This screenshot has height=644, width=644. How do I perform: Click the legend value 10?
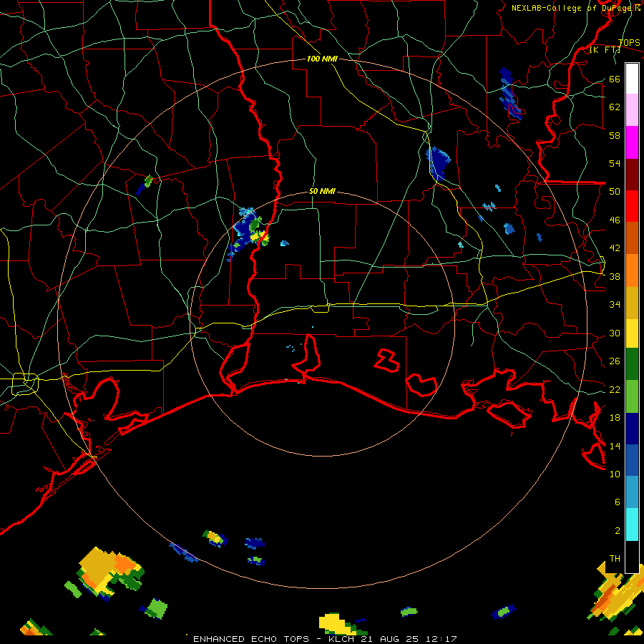click(615, 474)
